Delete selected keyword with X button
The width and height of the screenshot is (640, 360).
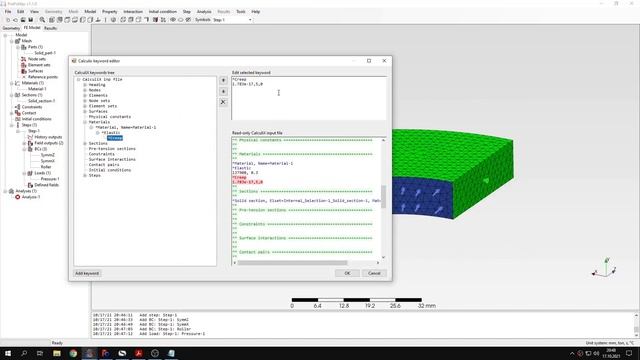223,102
